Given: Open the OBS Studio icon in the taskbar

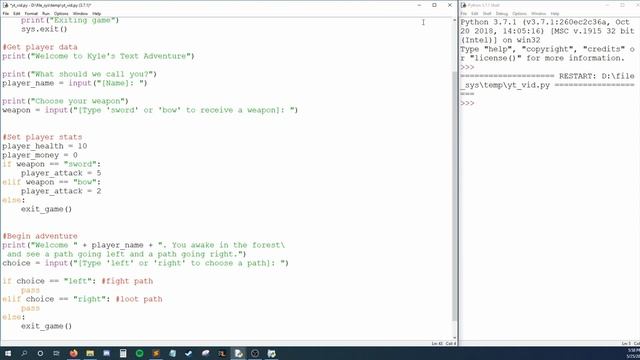Looking at the screenshot, I should point(255,353).
